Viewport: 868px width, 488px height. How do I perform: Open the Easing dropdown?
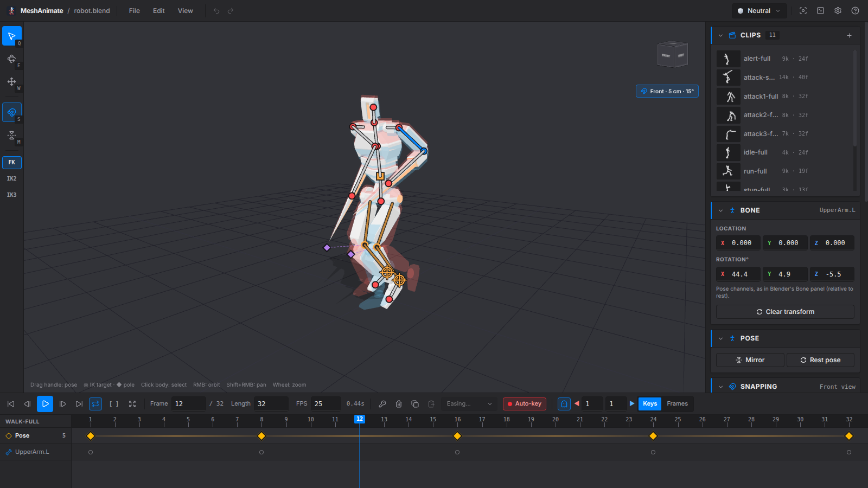(x=469, y=404)
